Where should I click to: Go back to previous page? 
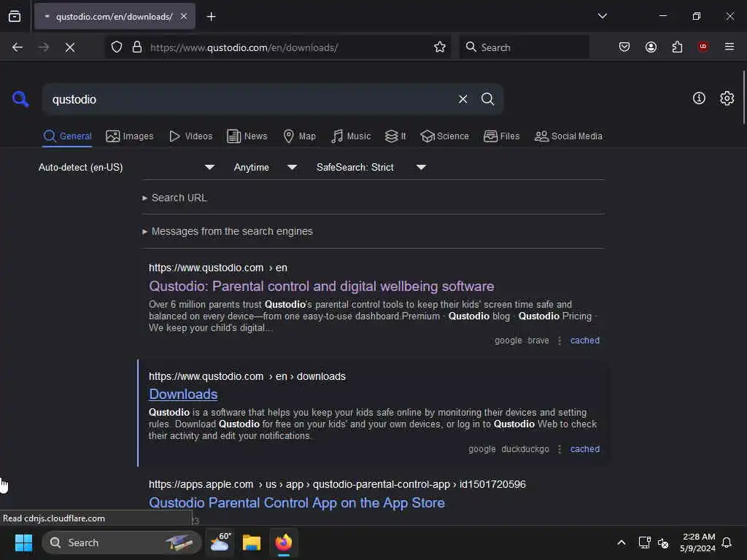(18, 47)
